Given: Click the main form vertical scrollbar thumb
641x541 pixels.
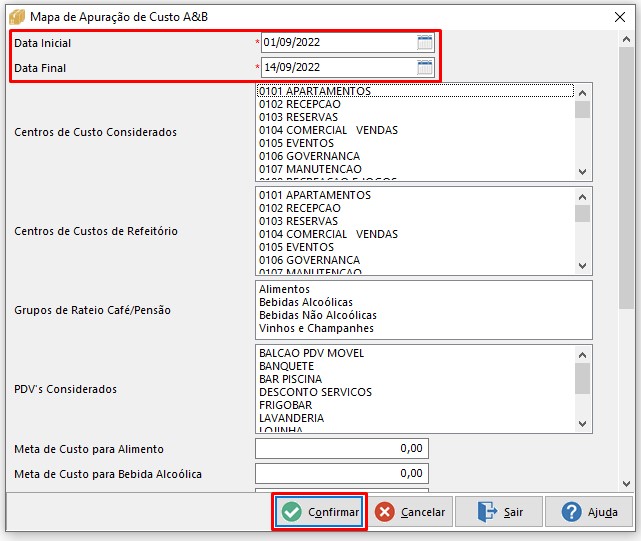Looking at the screenshot, I should pyautogui.click(x=626, y=178).
